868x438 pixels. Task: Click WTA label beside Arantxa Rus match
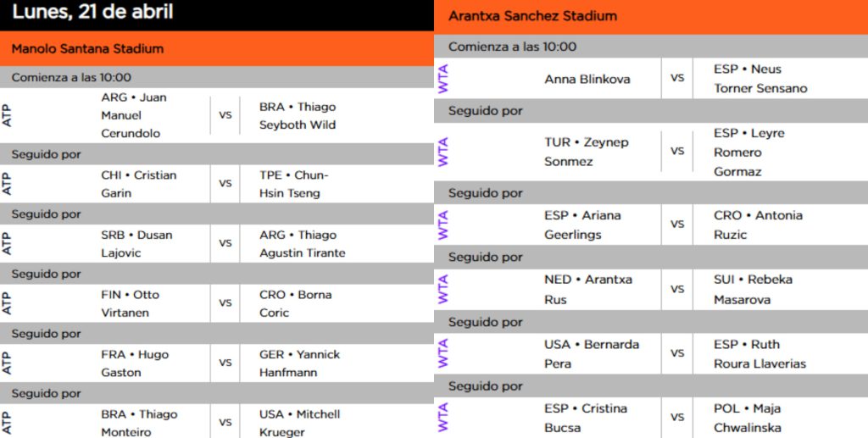(x=442, y=289)
